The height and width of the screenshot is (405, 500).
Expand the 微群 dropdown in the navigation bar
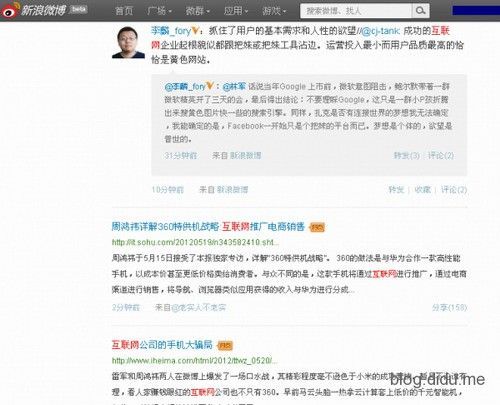(198, 11)
